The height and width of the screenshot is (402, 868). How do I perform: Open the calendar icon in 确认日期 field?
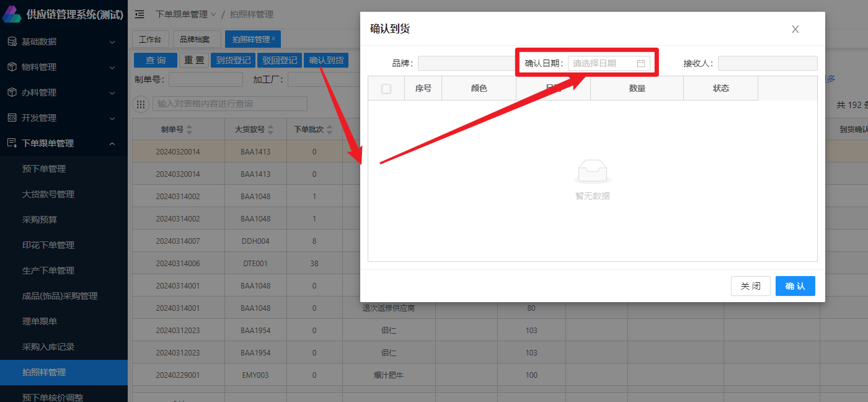point(641,63)
